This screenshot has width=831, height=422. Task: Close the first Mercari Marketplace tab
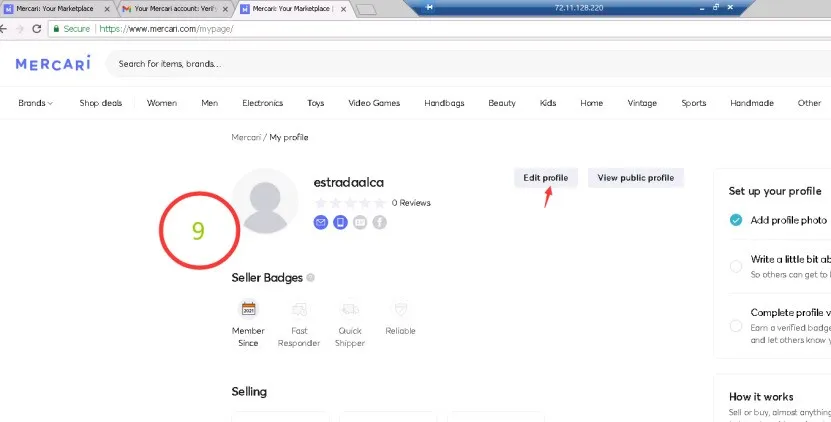point(107,9)
